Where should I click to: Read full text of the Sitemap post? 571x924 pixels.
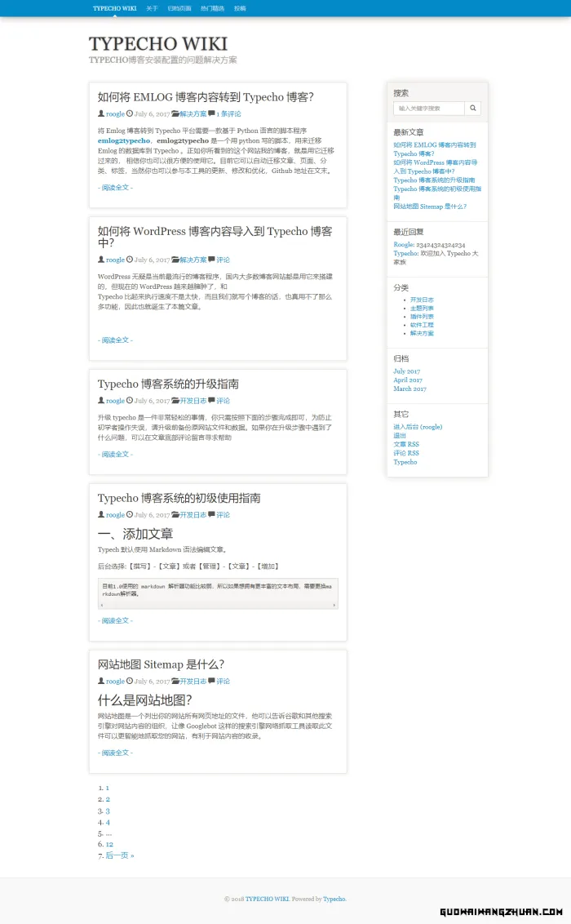pos(115,753)
